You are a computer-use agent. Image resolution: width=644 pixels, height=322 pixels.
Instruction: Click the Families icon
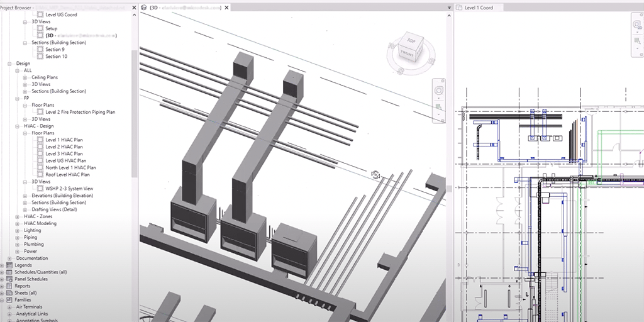point(9,300)
